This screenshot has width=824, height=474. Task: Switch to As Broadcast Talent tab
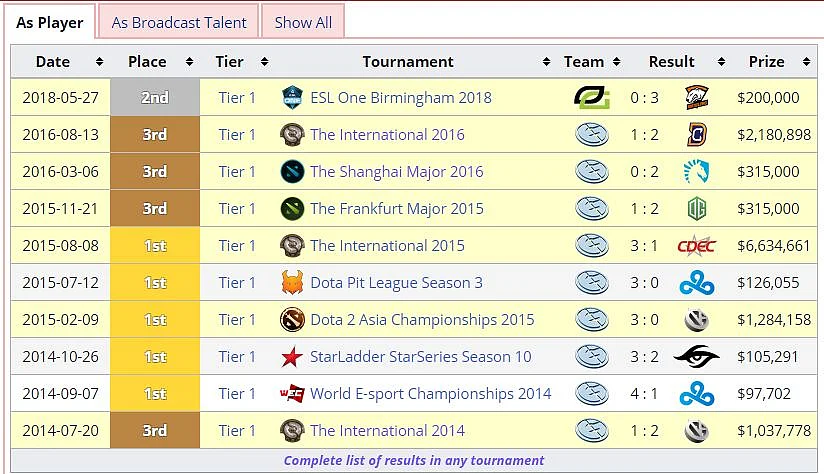tap(179, 23)
